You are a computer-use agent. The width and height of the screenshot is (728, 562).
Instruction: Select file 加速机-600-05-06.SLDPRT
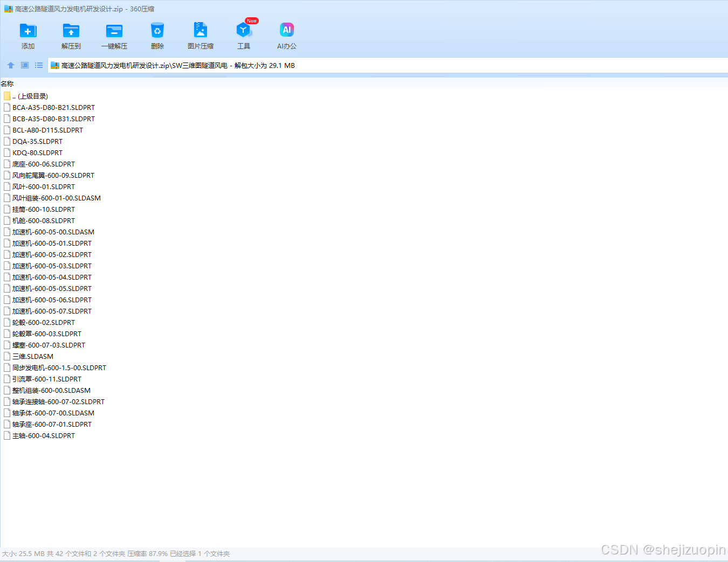[x=48, y=300]
